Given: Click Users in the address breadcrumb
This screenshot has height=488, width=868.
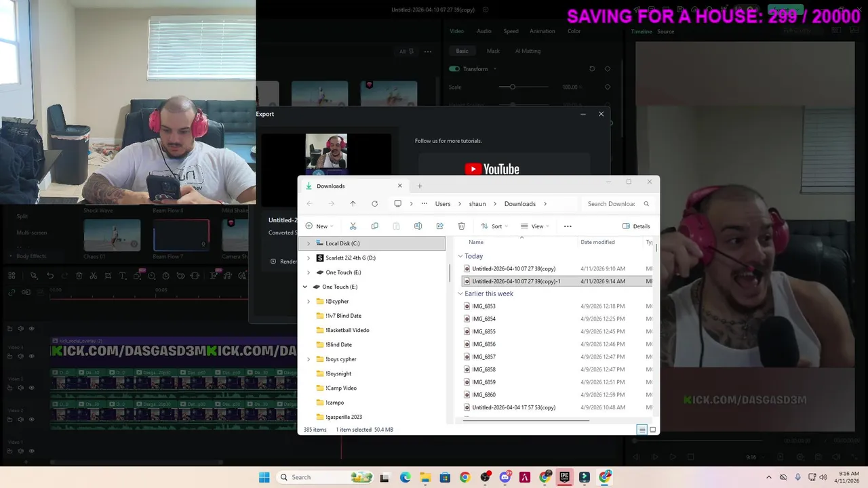Looking at the screenshot, I should [x=442, y=204].
